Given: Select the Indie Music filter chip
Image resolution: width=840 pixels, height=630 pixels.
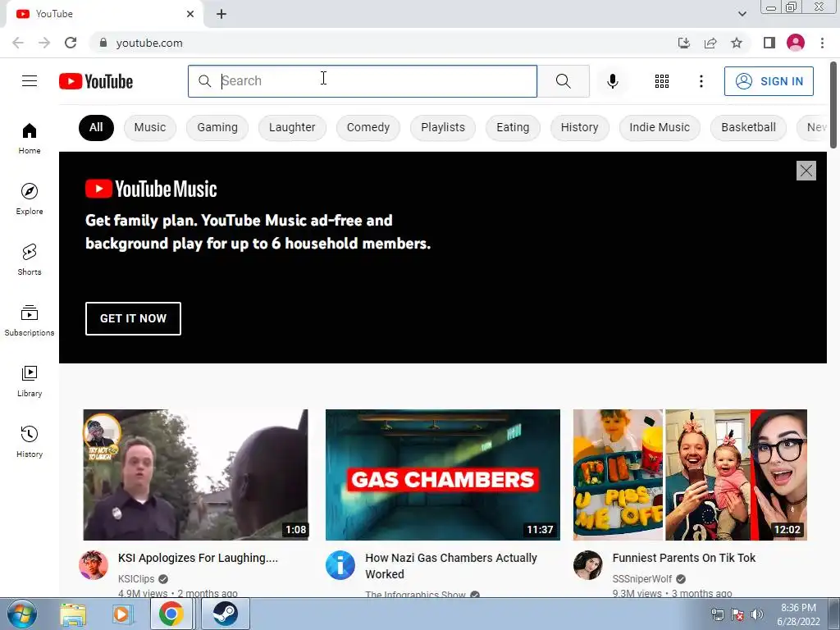Looking at the screenshot, I should (660, 127).
